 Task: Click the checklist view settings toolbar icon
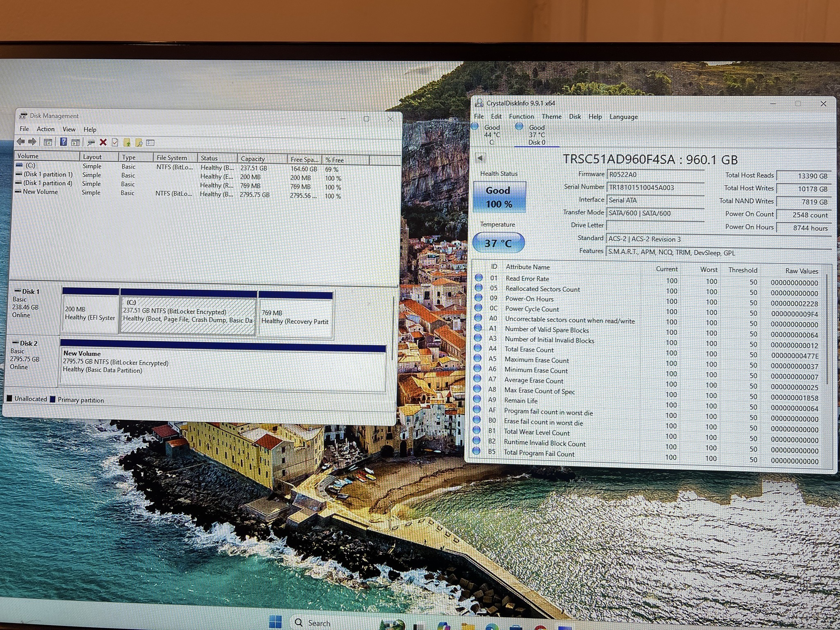point(151,143)
